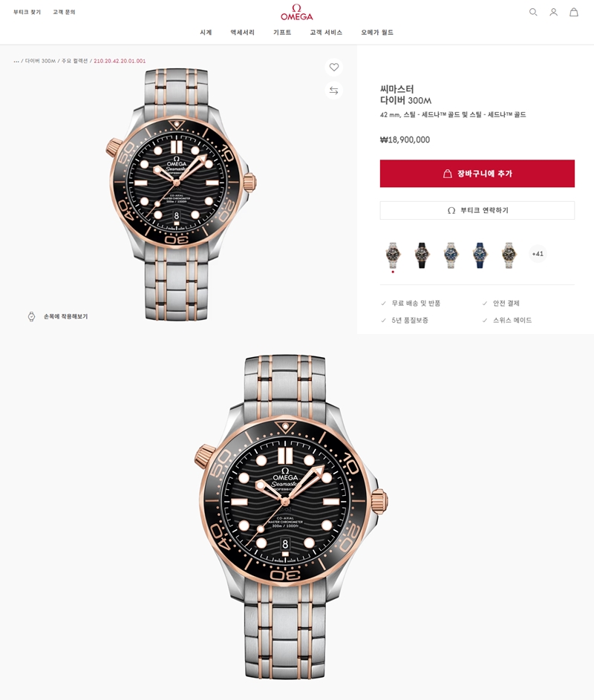The width and height of the screenshot is (594, 700).
Task: Open the 고객 서비스 menu
Action: [x=326, y=32]
